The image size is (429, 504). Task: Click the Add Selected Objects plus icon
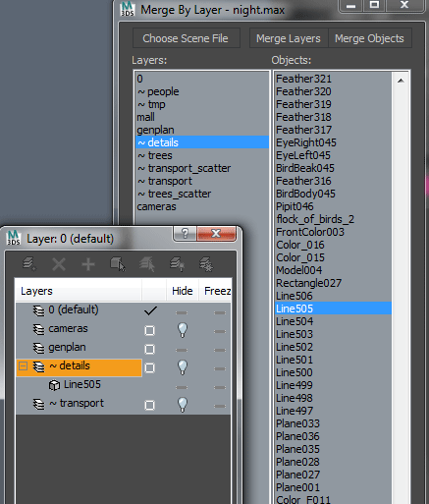88,264
